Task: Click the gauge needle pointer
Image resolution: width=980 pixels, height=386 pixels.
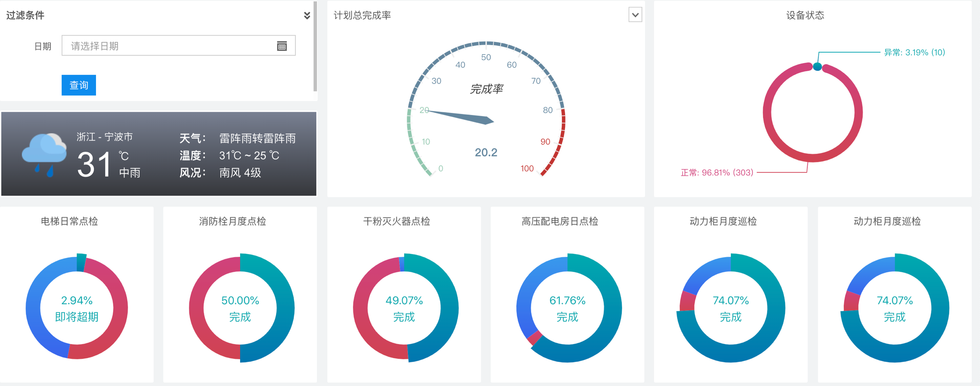Action: click(460, 117)
